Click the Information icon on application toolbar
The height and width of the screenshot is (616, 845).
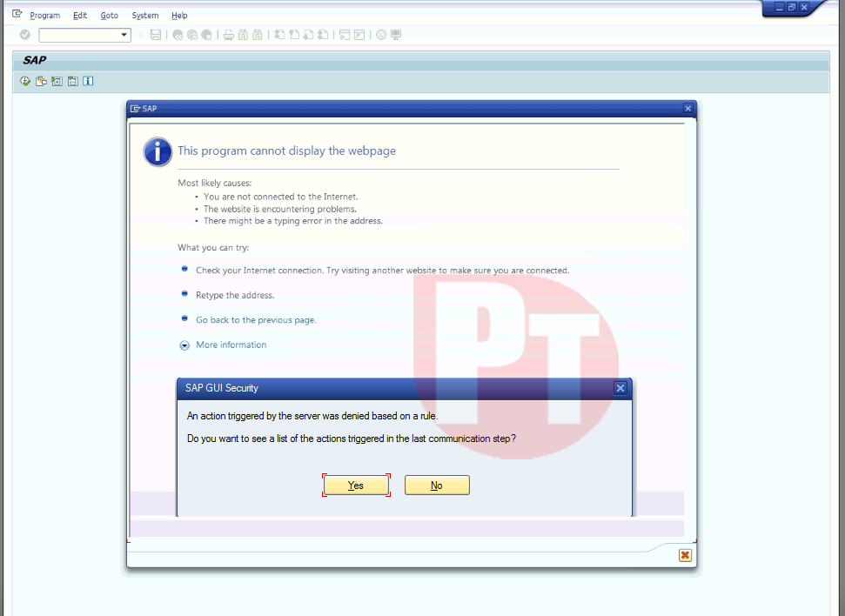click(x=87, y=81)
